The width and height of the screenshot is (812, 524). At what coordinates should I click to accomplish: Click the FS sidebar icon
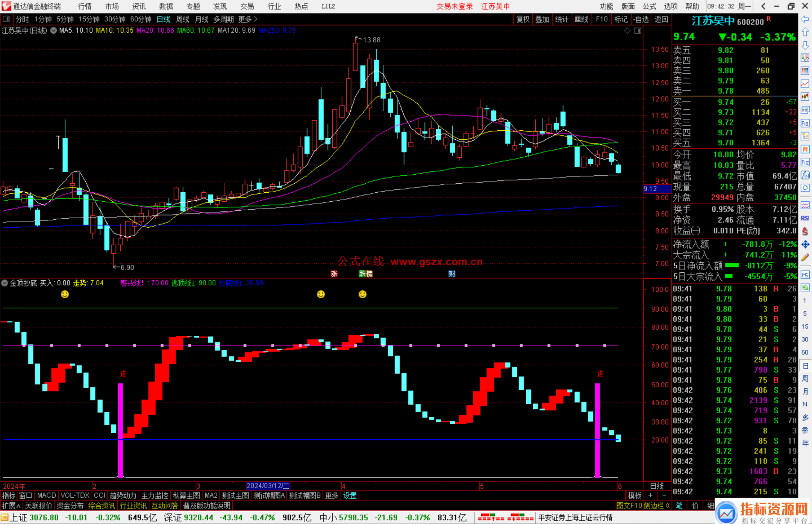pyautogui.click(x=805, y=275)
